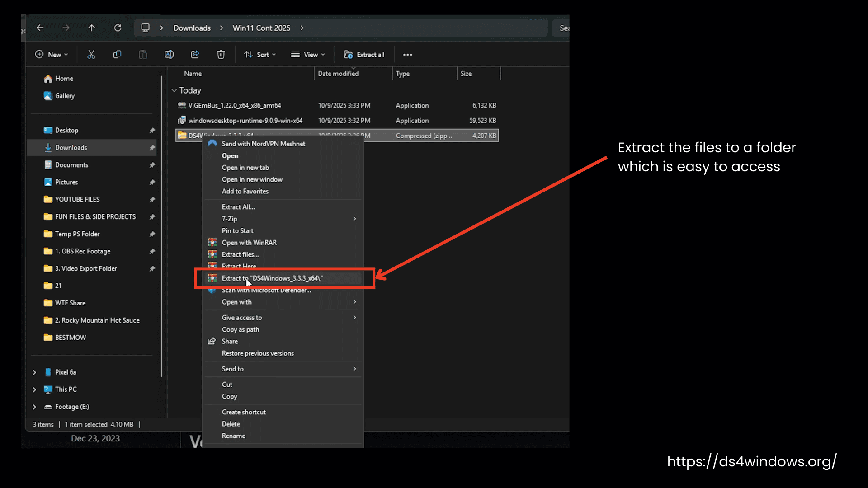Choose Extract files... WinRAR entry

click(283, 254)
